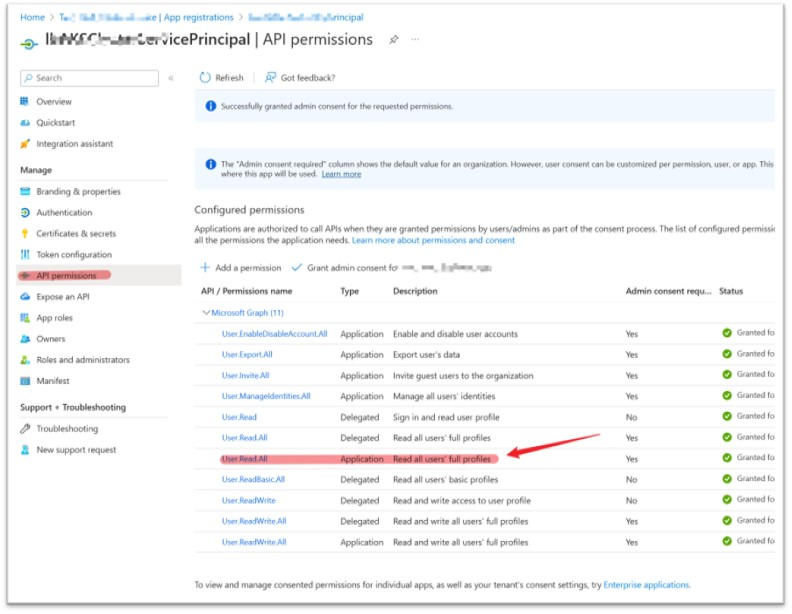
Task: Click the Token configuration icon
Action: point(26,255)
